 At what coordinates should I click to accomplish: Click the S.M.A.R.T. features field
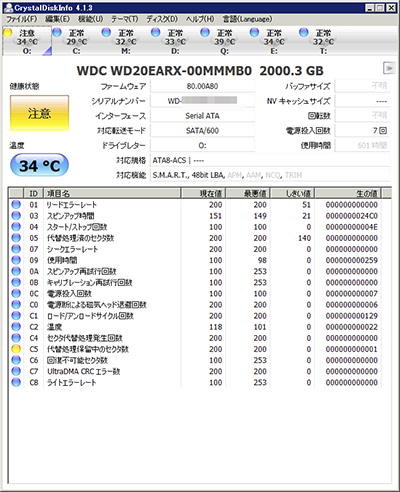click(270, 175)
